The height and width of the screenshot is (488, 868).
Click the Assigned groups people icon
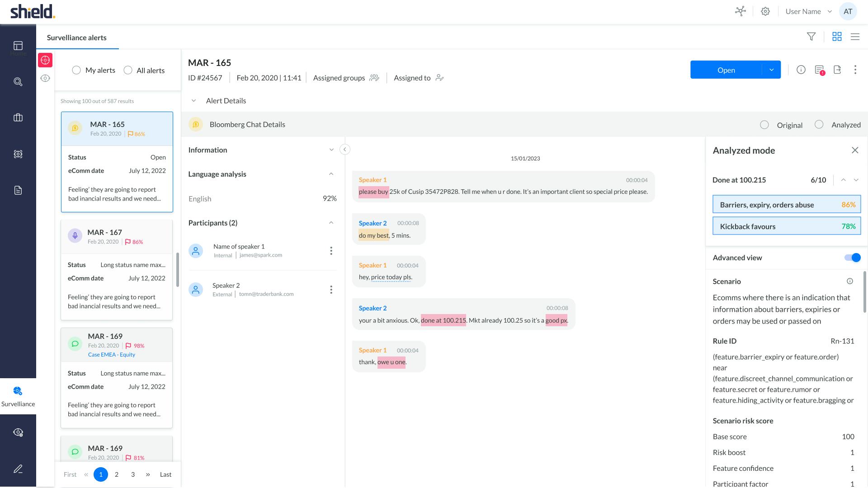374,78
